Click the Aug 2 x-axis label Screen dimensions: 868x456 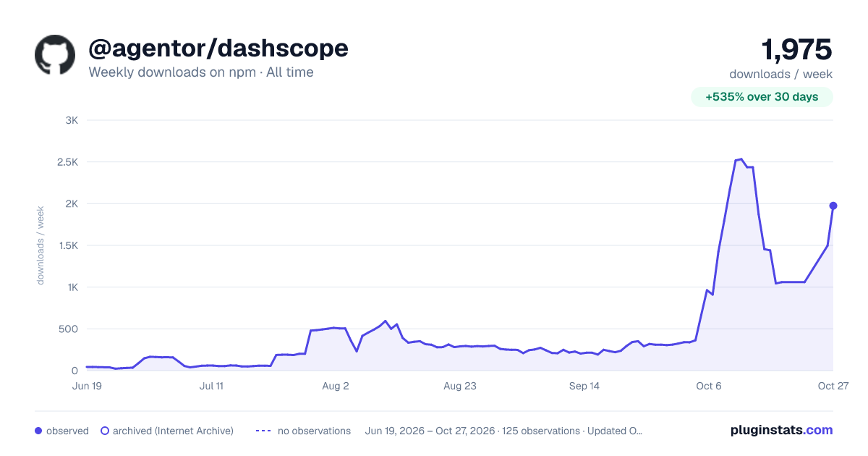pos(336,386)
